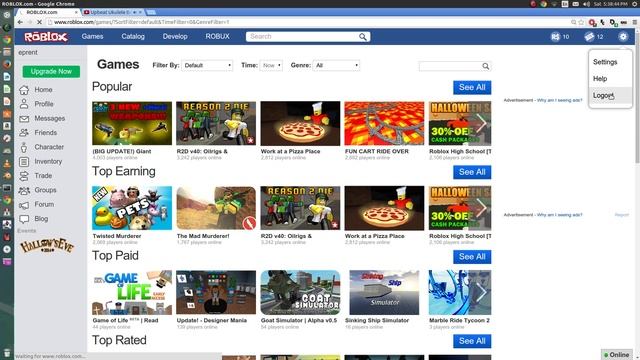Open Trash in the Ubuntu launcher
The width and height of the screenshot is (640, 360).
[x=7, y=352]
